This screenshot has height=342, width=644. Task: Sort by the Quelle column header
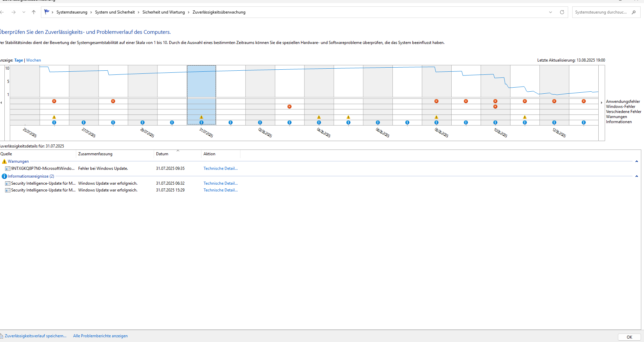coord(38,154)
